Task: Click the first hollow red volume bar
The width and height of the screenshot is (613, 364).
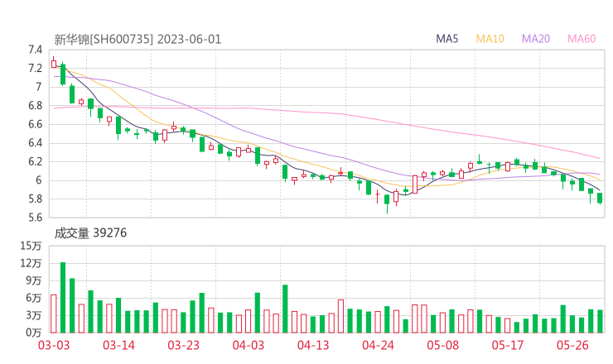Action: (54, 314)
